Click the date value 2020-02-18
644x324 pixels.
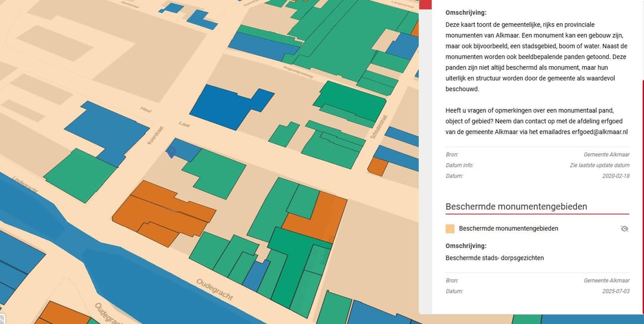(615, 176)
